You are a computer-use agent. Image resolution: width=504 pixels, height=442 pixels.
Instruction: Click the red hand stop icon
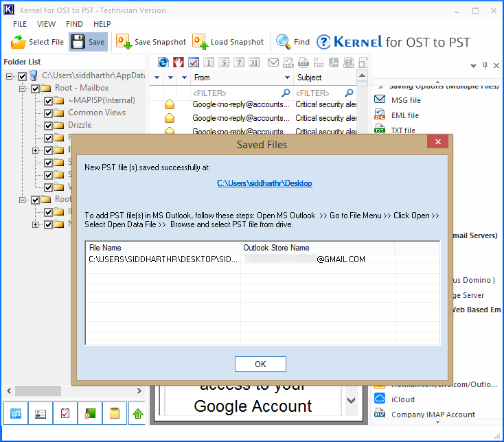coord(179,62)
